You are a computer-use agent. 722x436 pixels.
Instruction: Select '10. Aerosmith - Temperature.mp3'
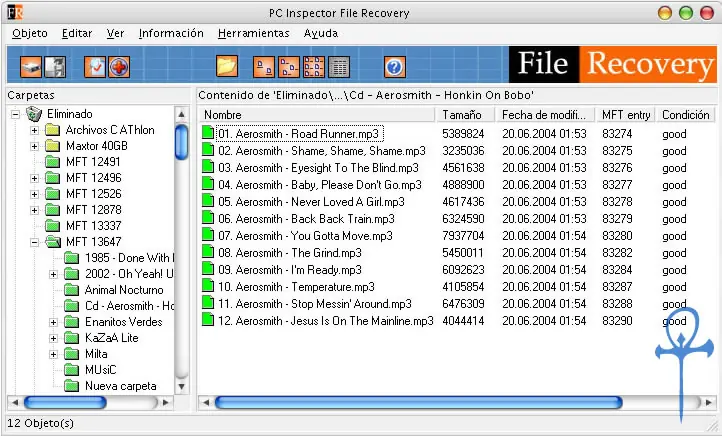[x=296, y=287]
